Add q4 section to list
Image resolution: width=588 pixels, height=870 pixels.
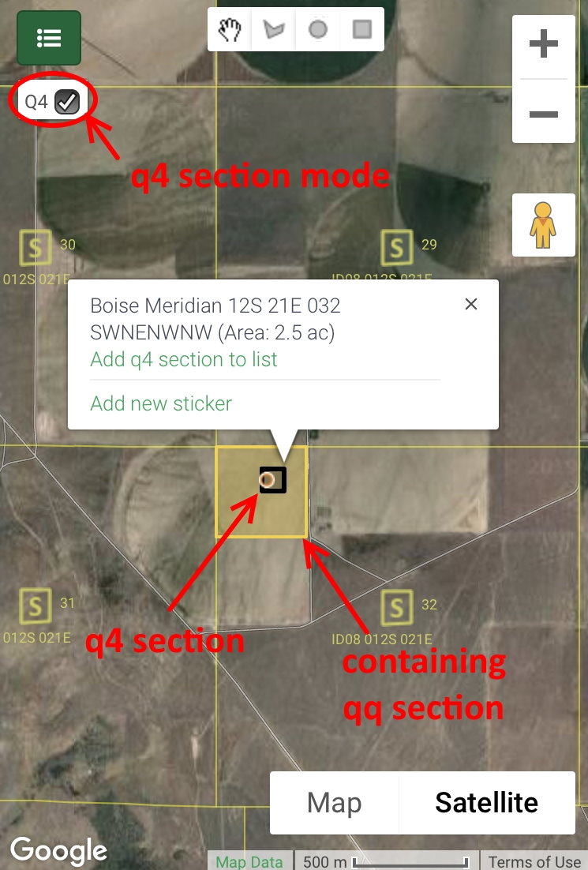tap(184, 359)
